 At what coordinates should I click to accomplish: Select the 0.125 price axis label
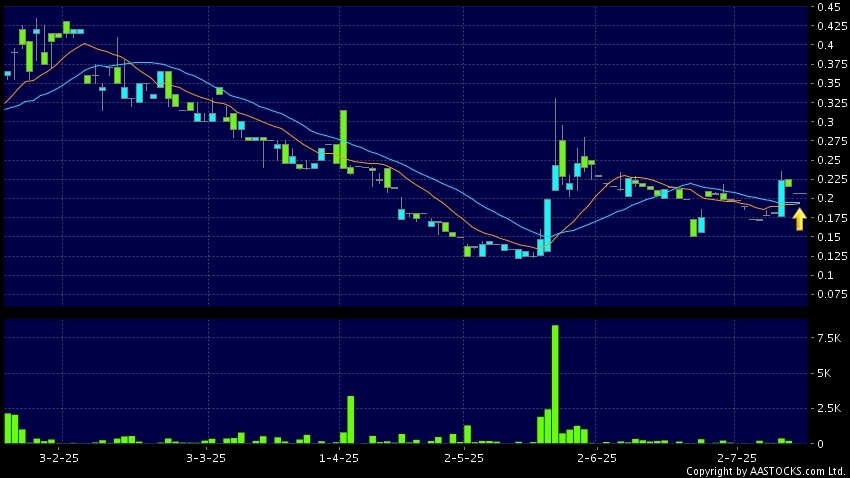(832, 256)
